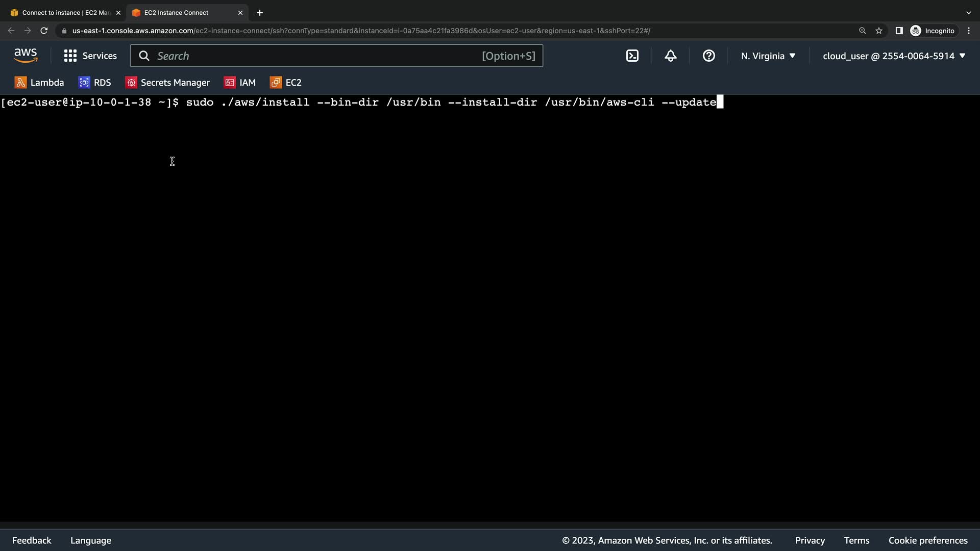980x551 pixels.
Task: Open the EC2 service shortcut
Action: click(x=286, y=83)
